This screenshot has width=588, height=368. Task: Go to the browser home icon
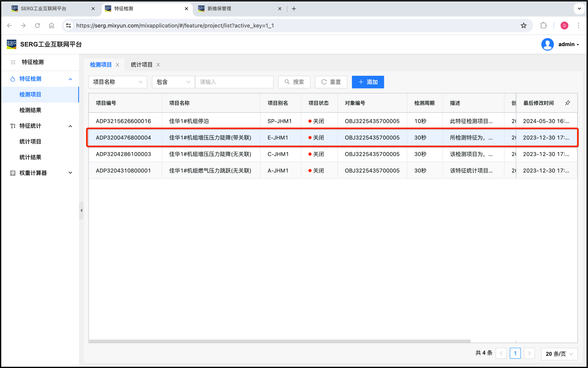(x=52, y=26)
